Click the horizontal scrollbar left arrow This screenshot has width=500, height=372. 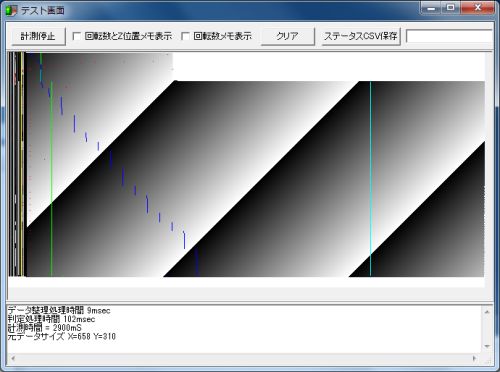[13, 358]
